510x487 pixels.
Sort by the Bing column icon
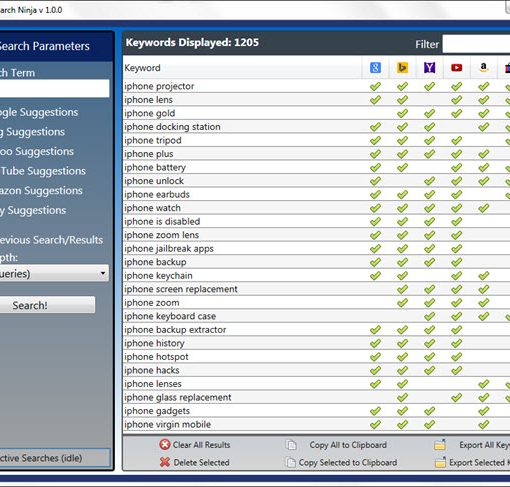[402, 68]
